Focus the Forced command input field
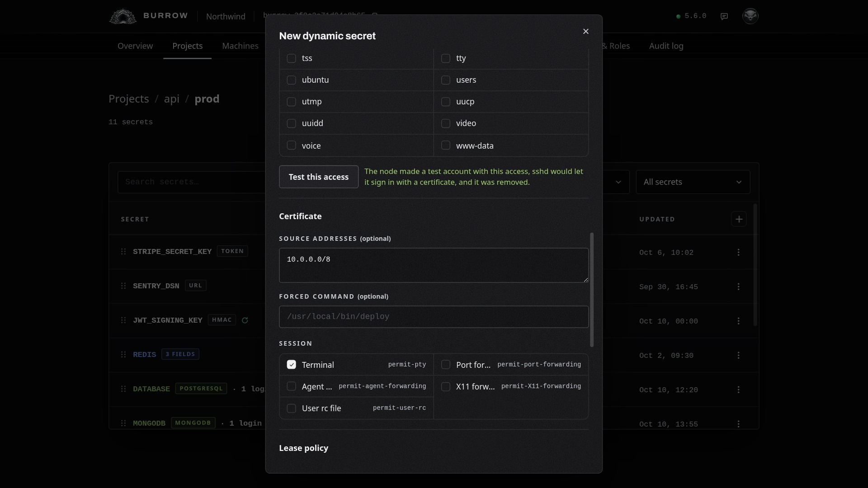This screenshot has width=868, height=488. [434, 317]
